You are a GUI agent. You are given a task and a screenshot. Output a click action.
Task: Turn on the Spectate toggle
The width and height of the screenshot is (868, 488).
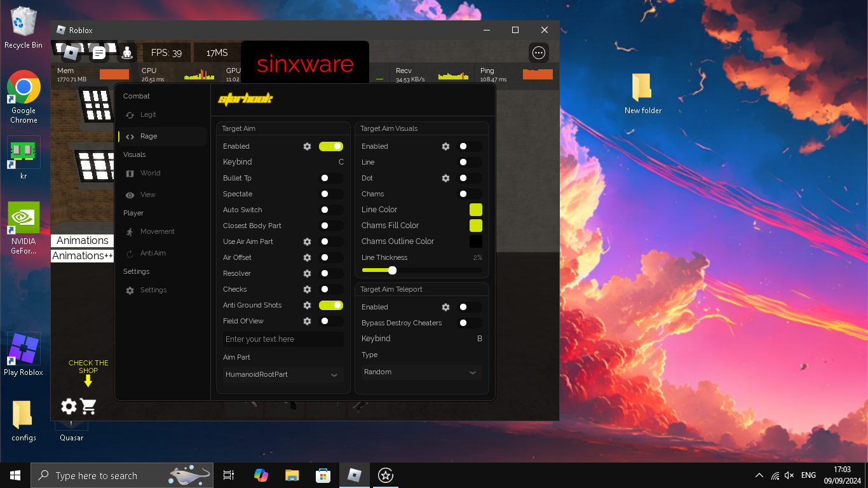click(x=331, y=194)
